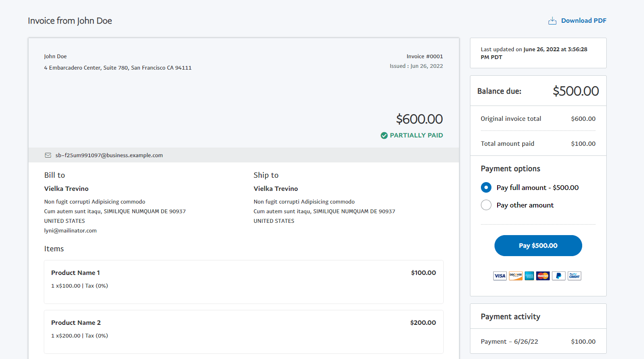Click the Discover card icon
Screen dimensions: 644x359
tap(516, 276)
